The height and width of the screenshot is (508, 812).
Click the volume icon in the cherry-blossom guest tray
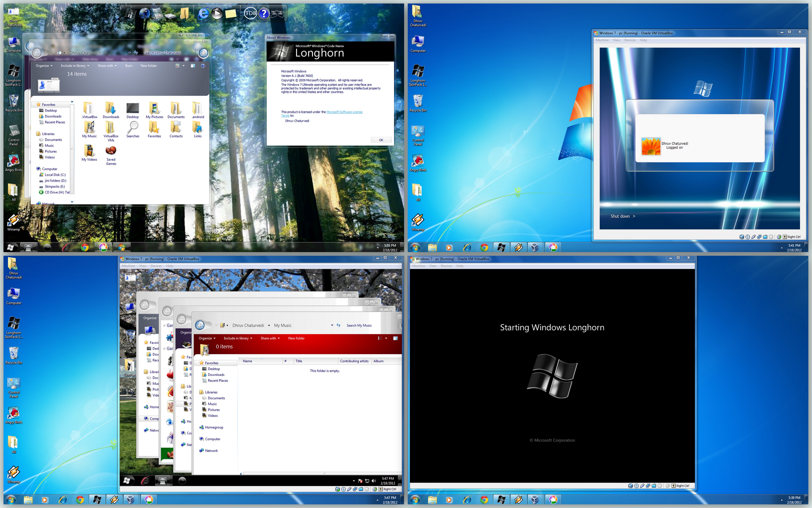point(373,481)
